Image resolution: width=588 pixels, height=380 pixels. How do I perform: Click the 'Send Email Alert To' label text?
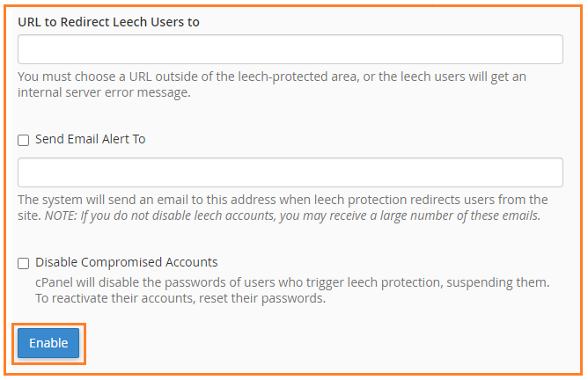click(91, 139)
